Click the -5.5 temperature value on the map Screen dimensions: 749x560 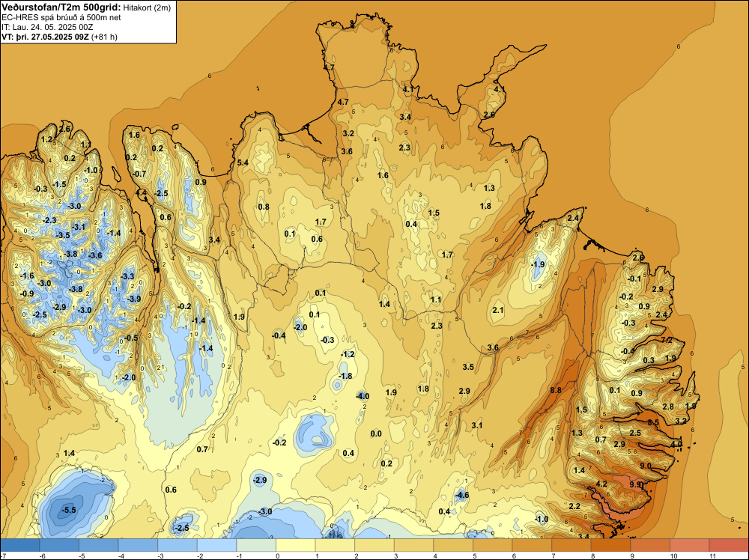pyautogui.click(x=69, y=510)
